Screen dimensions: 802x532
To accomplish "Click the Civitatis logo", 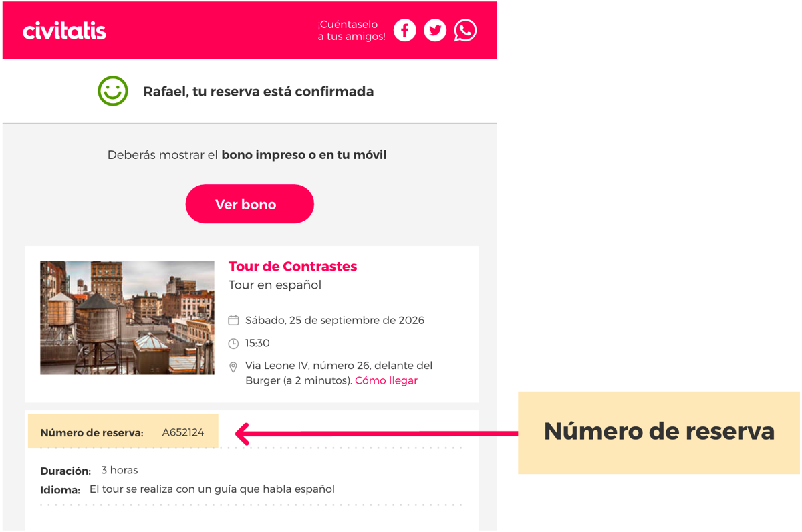I will [64, 31].
